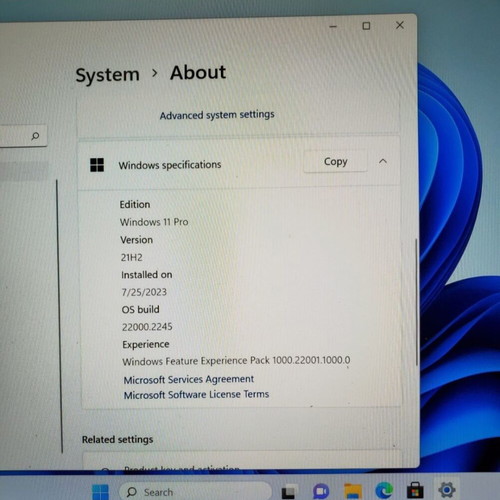Image resolution: width=500 pixels, height=500 pixels.
Task: Go back to System in breadcrumb
Action: click(x=107, y=75)
